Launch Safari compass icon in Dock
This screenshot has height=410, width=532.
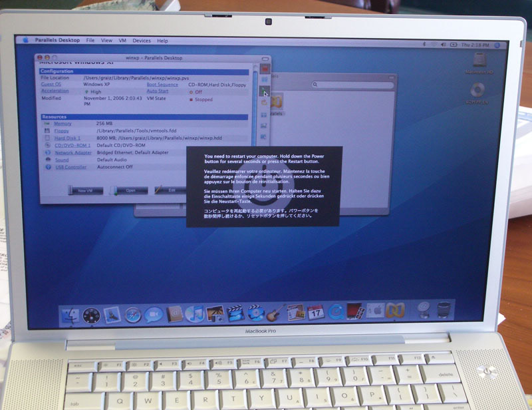132,315
